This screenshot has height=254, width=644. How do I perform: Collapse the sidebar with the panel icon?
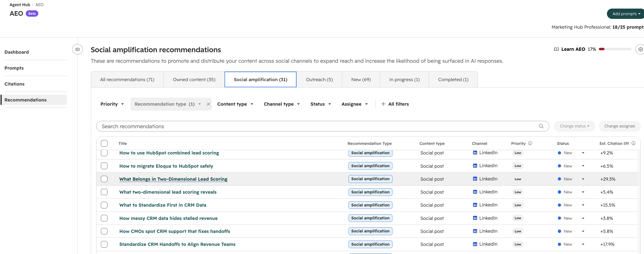click(x=78, y=50)
